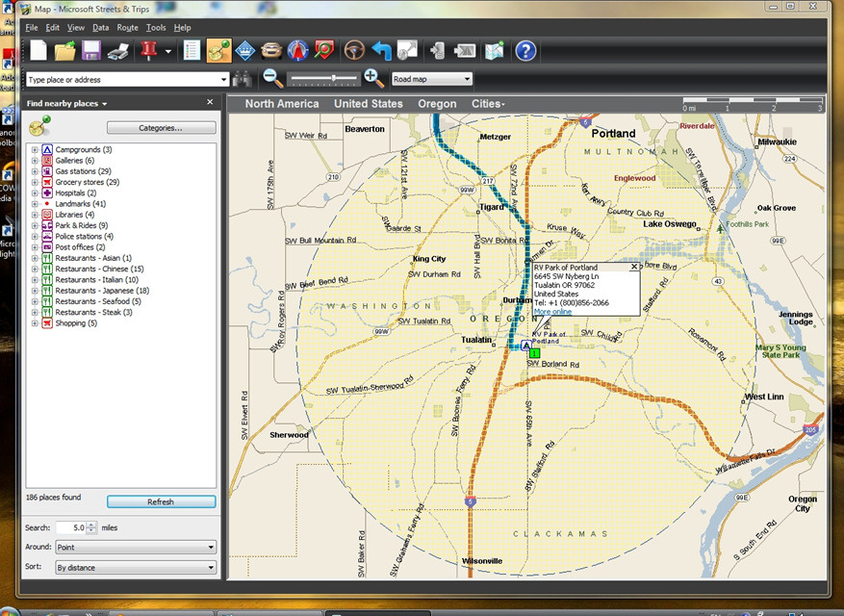Expand the Gas stations tree node
The width and height of the screenshot is (844, 616).
pyautogui.click(x=35, y=171)
